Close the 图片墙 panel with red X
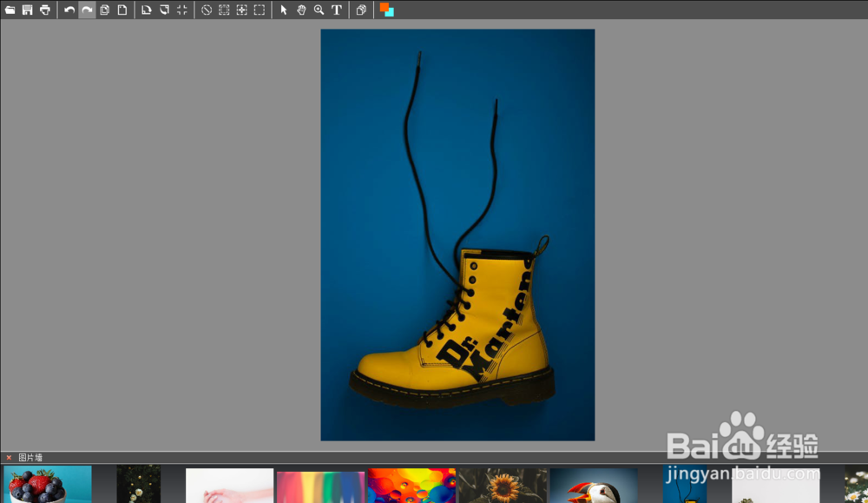Viewport: 868px width, 503px height. pos(9,458)
